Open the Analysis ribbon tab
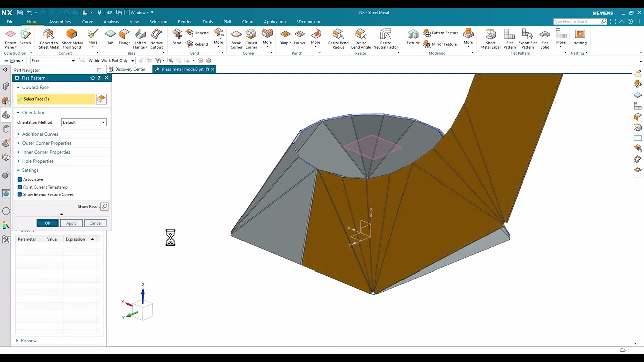This screenshot has height=362, width=644. pos(111,22)
